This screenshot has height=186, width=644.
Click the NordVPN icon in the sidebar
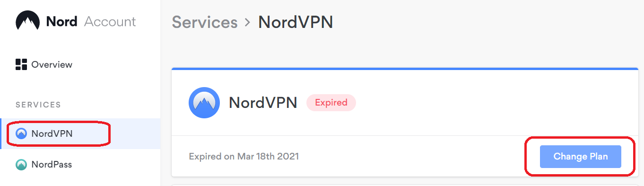tap(21, 133)
